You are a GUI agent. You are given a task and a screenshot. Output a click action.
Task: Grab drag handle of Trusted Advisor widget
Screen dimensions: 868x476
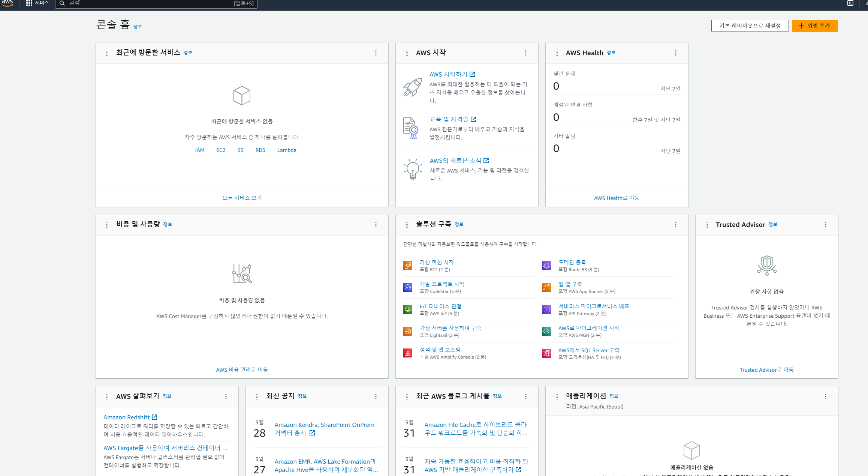[707, 225]
